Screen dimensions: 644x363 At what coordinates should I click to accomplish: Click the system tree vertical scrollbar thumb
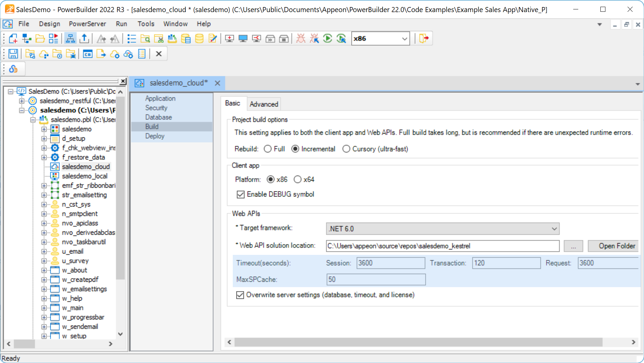click(120, 188)
